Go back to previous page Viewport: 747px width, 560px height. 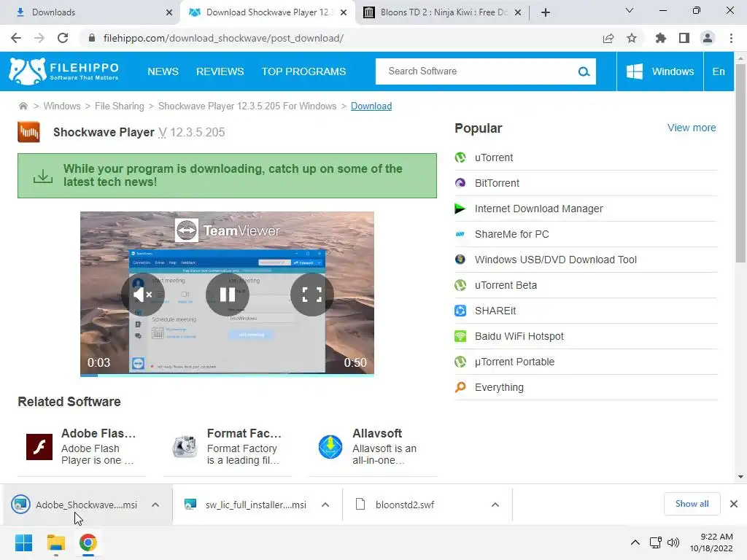point(16,38)
